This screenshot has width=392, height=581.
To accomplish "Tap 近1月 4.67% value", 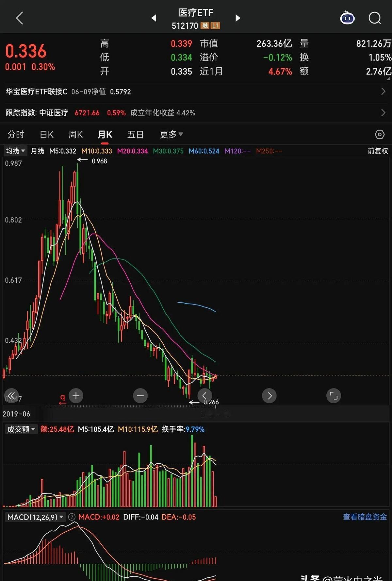I will coord(280,71).
